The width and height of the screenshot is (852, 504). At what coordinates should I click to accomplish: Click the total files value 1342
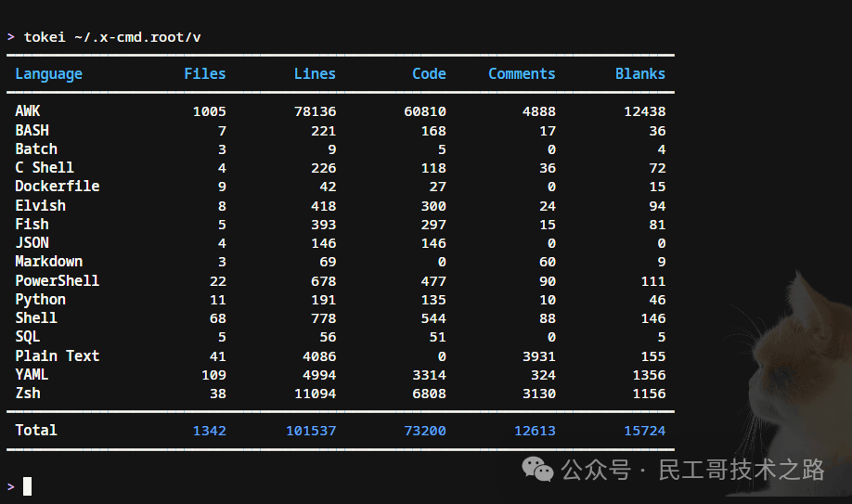pyautogui.click(x=209, y=431)
